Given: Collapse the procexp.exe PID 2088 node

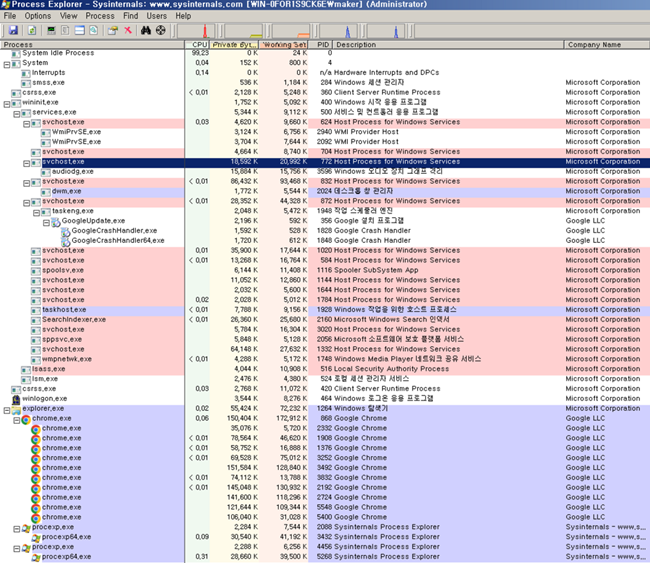Looking at the screenshot, I should pos(17,529).
